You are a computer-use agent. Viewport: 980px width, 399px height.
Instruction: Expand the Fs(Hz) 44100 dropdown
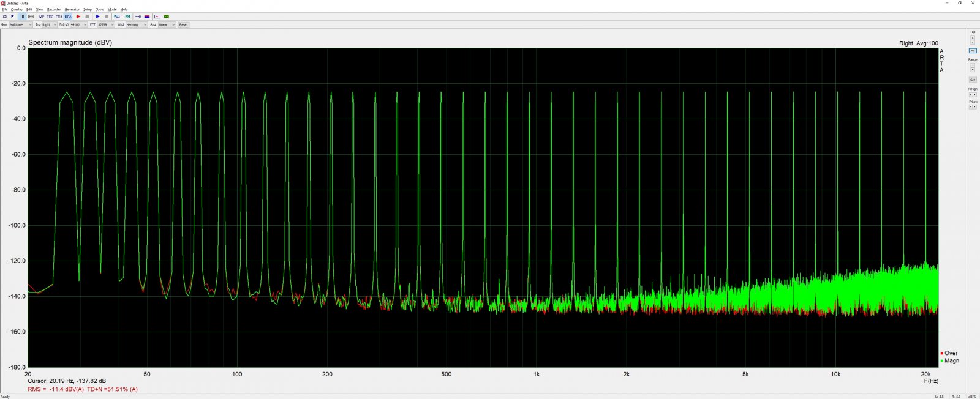click(x=78, y=24)
